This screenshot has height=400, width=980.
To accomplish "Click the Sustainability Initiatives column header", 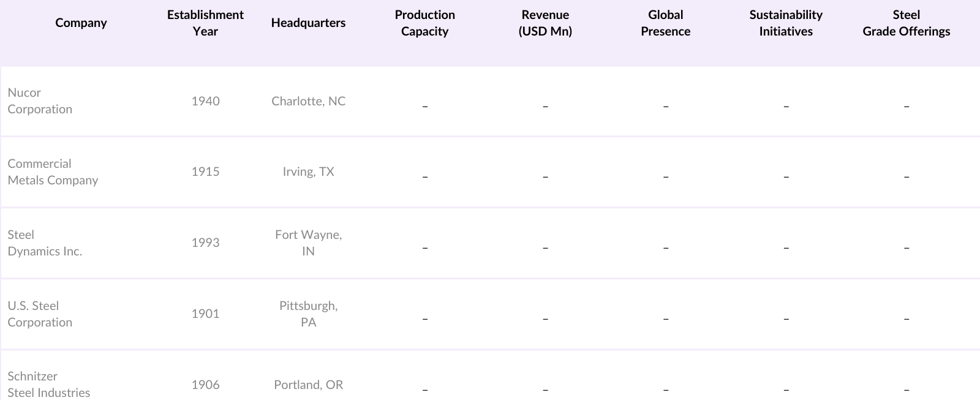I will (786, 23).
